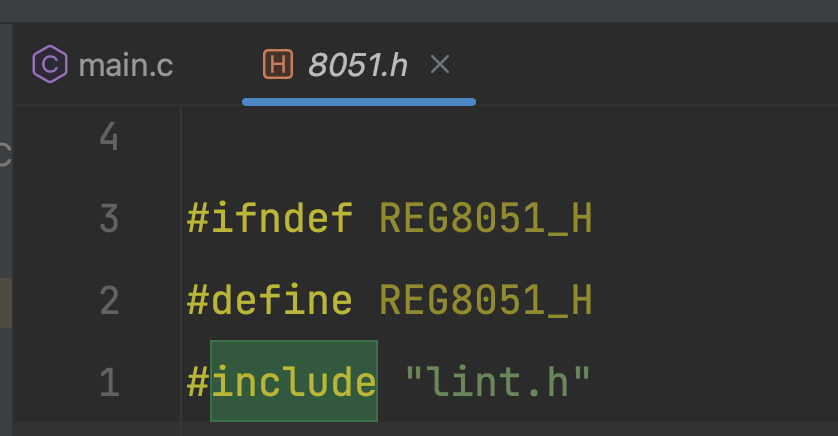Click line number 2 in the gutter
Screen dimensions: 838x436
[109, 300]
